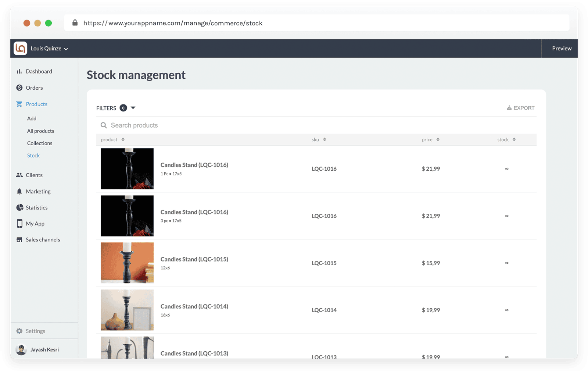This screenshot has height=373, width=588.
Task: Toggle sorting on the stock column
Action: pos(514,139)
